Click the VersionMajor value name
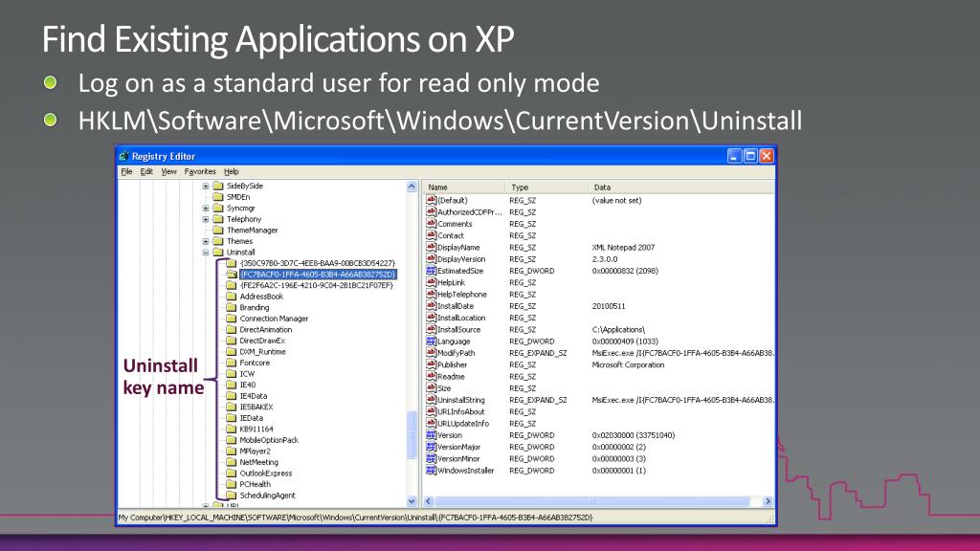 tap(458, 448)
